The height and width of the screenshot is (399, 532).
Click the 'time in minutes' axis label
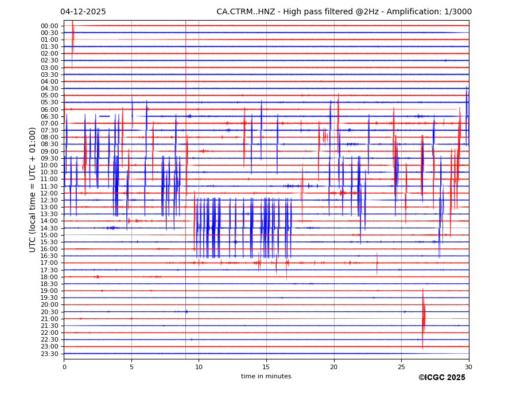tap(266, 377)
